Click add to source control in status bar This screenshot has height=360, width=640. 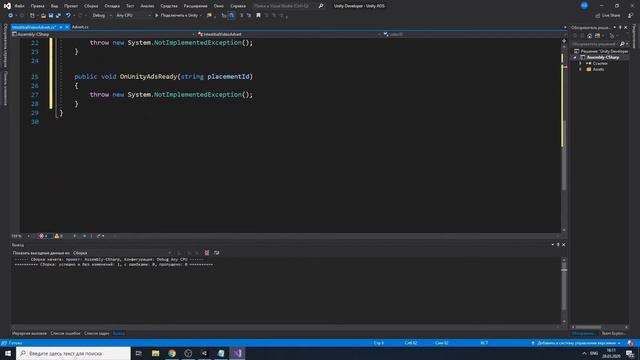point(576,343)
